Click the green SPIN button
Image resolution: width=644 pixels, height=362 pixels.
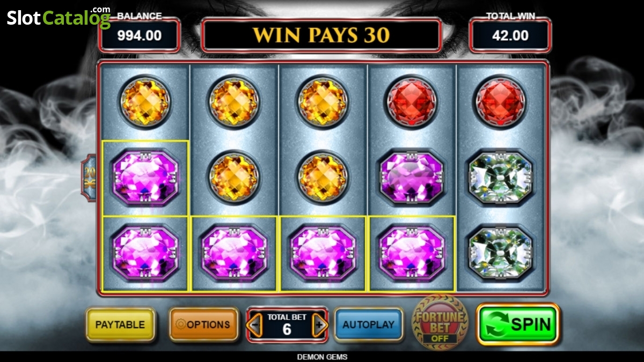click(518, 324)
